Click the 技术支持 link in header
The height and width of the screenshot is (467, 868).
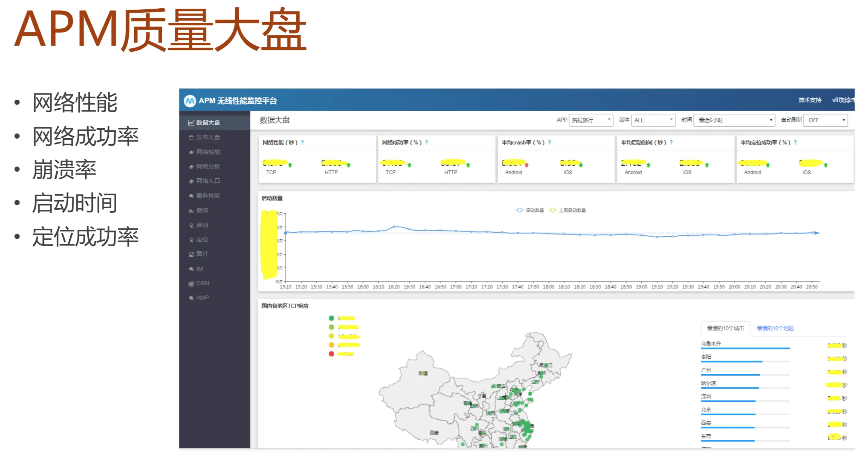[809, 100]
